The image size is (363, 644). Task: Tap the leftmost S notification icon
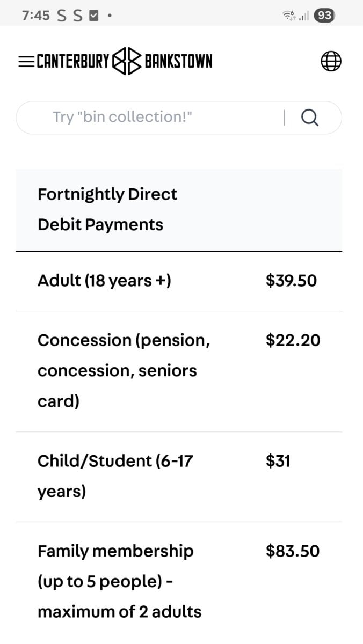(x=62, y=16)
